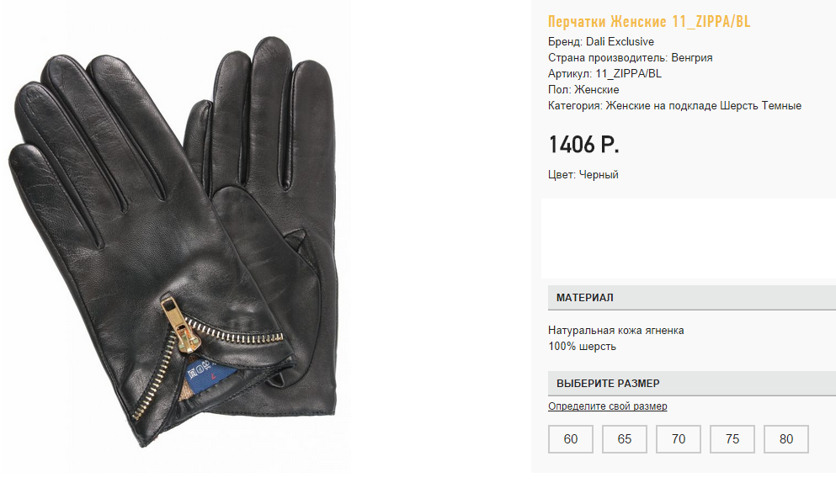Expand the МАТЕРИАЛ section header
Image resolution: width=836 pixels, height=504 pixels.
tap(692, 298)
